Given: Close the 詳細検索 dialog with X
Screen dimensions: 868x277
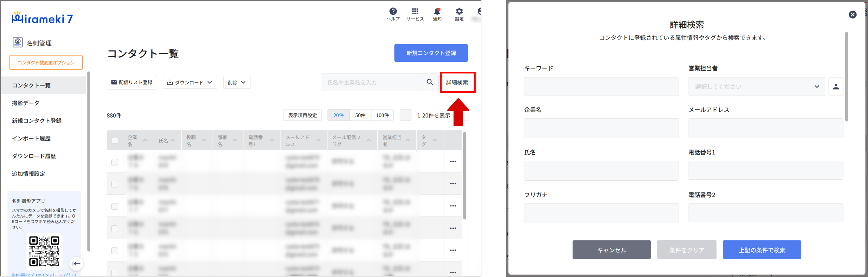Looking at the screenshot, I should (853, 14).
